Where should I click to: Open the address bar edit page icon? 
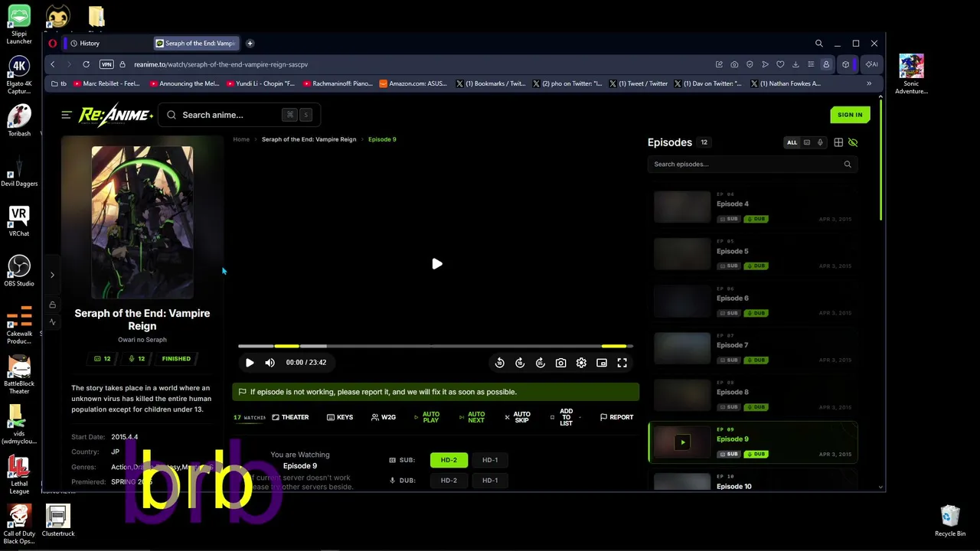(x=719, y=64)
